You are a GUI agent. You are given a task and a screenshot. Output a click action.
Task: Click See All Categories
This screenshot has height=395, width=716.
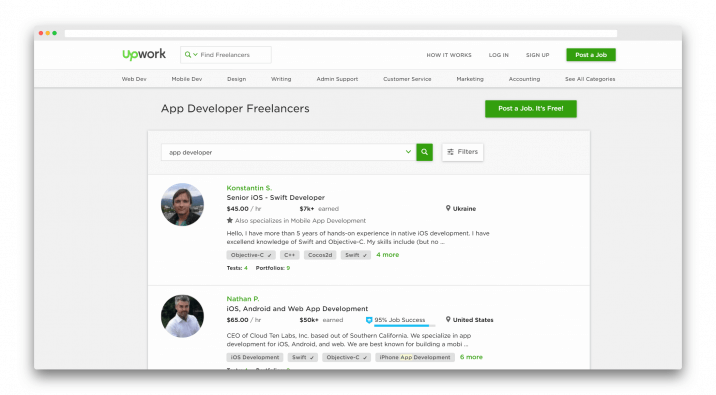coord(590,79)
